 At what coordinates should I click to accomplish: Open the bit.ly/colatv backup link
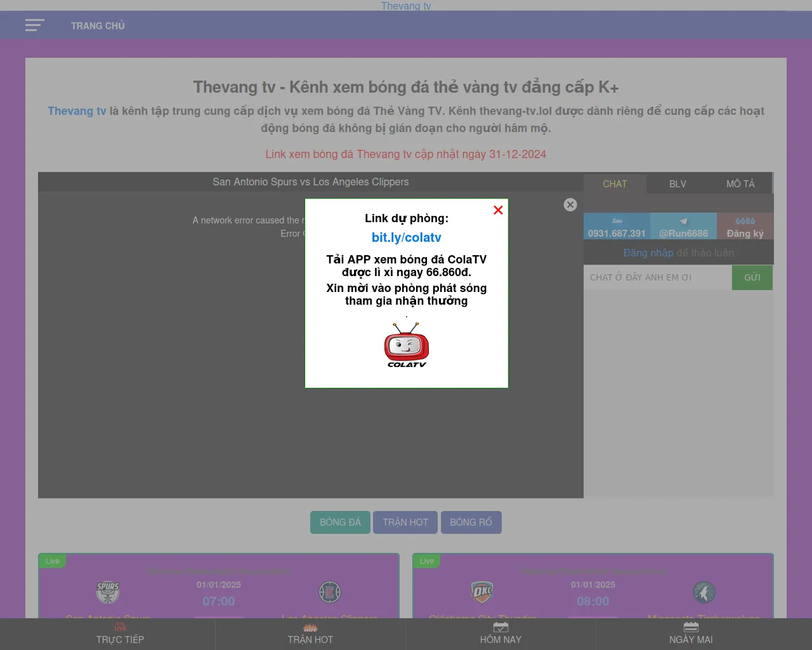click(x=407, y=237)
